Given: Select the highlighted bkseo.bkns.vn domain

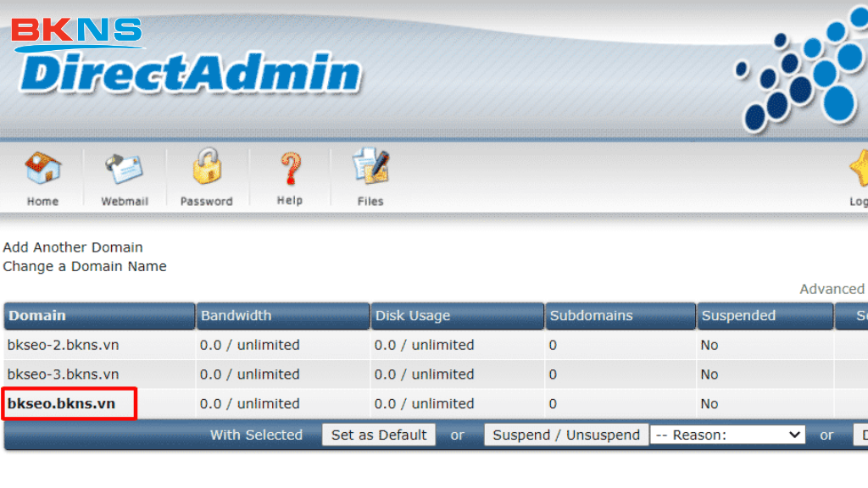Looking at the screenshot, I should click(x=61, y=403).
